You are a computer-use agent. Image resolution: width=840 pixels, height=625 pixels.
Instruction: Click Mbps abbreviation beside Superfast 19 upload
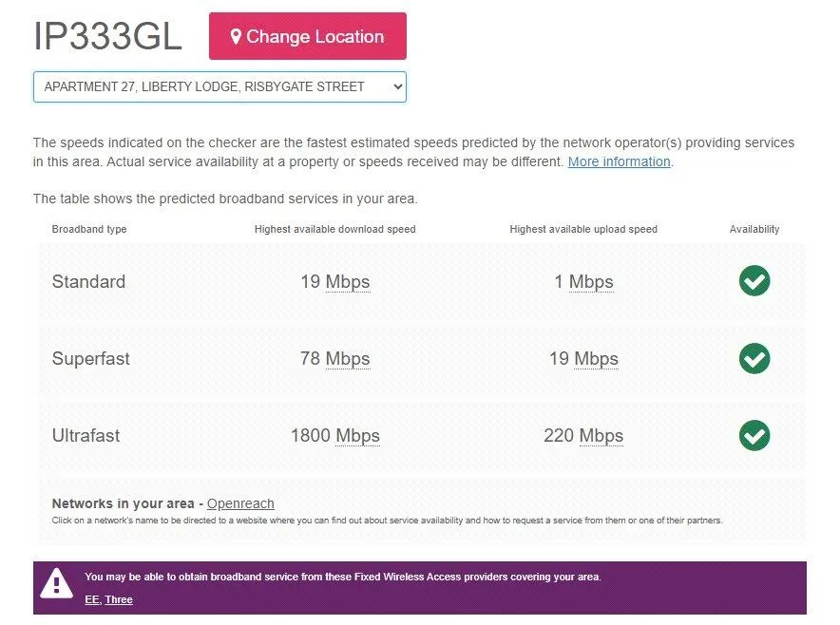[x=596, y=359]
